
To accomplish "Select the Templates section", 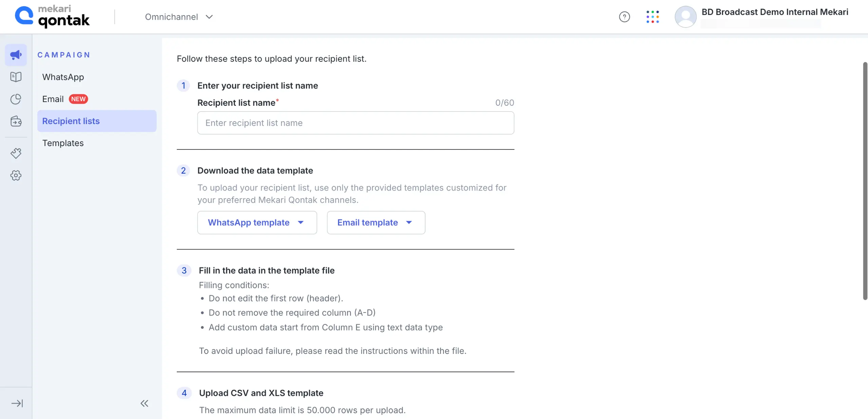I will point(63,143).
